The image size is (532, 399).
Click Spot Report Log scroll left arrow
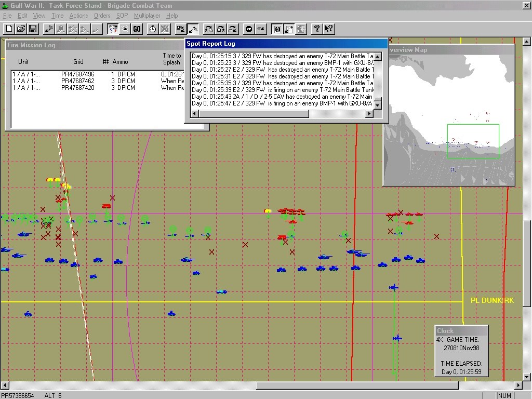[x=194, y=114]
